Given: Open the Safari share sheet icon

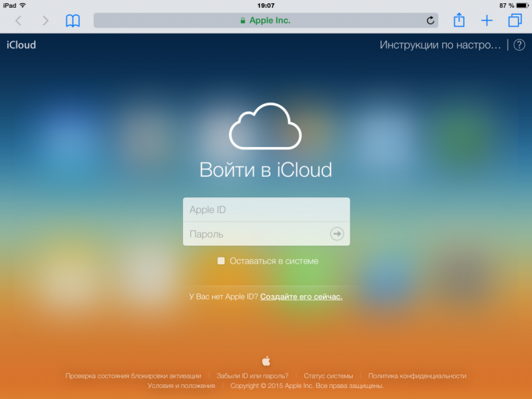Looking at the screenshot, I should point(459,20).
